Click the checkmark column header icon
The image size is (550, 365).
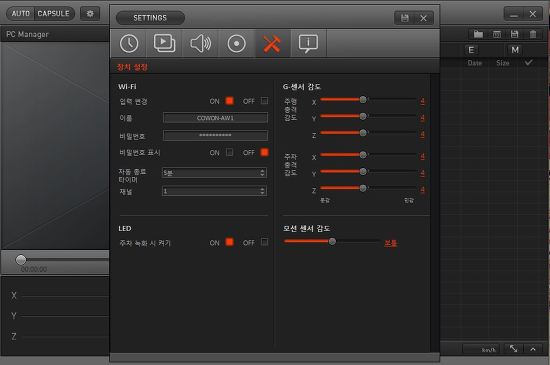click(529, 63)
